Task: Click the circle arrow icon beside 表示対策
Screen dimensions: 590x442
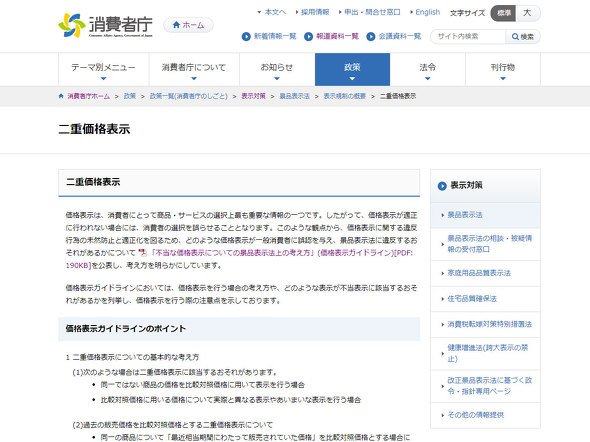Action: pos(442,185)
